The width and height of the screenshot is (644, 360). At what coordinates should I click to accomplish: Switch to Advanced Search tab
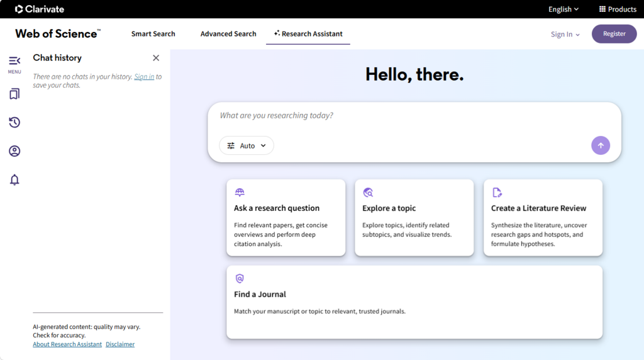point(228,34)
